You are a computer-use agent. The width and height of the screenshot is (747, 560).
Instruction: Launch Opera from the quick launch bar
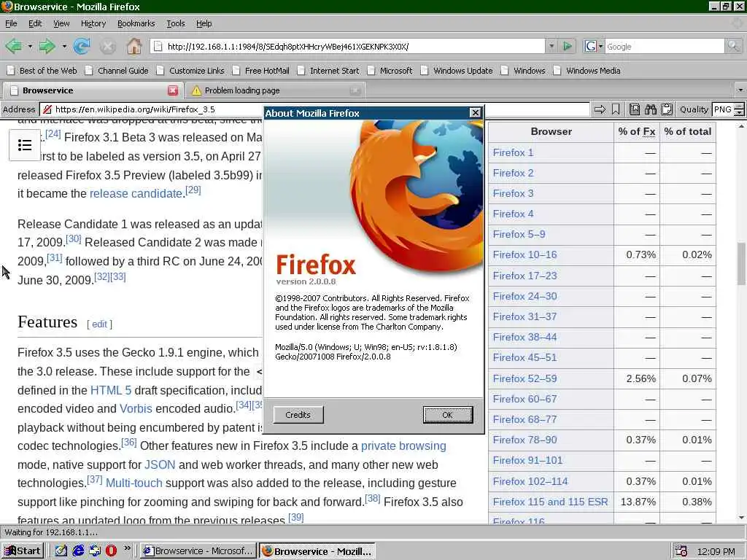pos(111,551)
